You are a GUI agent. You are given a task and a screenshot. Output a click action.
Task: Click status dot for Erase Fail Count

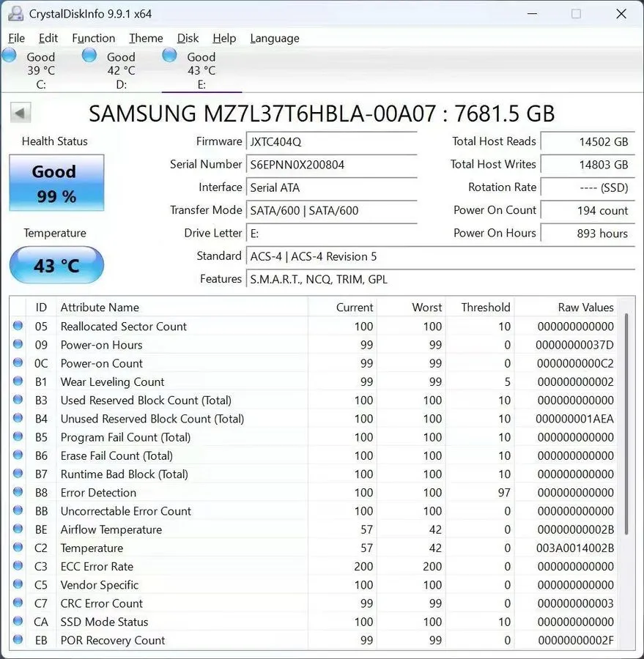(x=18, y=455)
